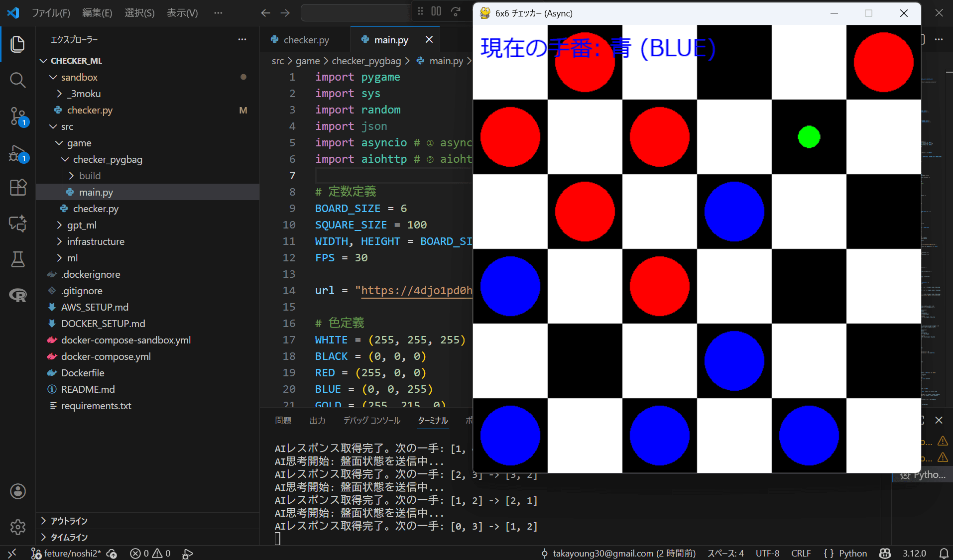Select the 出力 panel tab

point(317,421)
